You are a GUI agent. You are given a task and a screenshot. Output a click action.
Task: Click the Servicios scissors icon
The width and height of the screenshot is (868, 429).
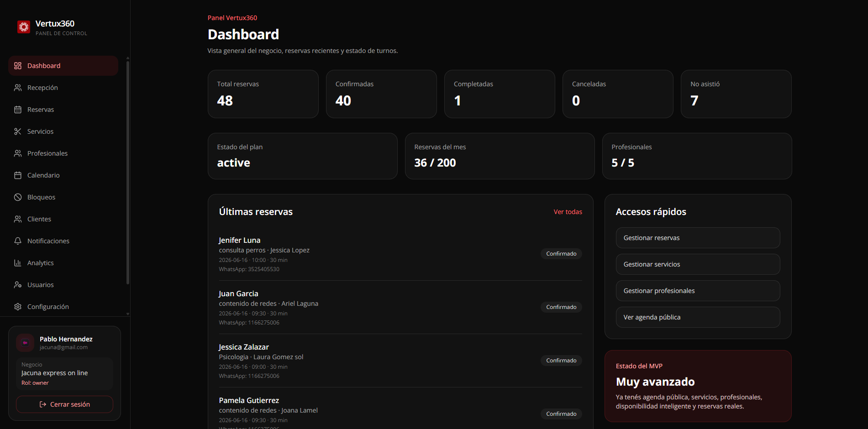pos(18,131)
